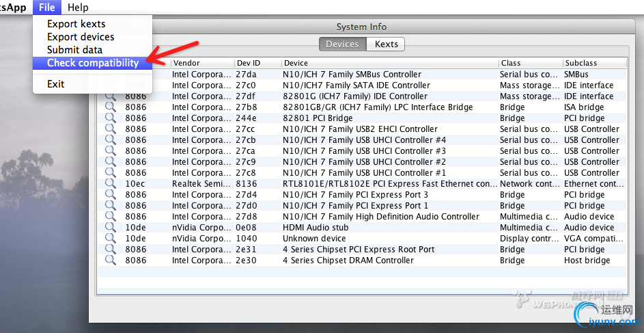Image resolution: width=644 pixels, height=333 pixels.
Task: Choose Exit from the File menu
Action: [x=55, y=84]
